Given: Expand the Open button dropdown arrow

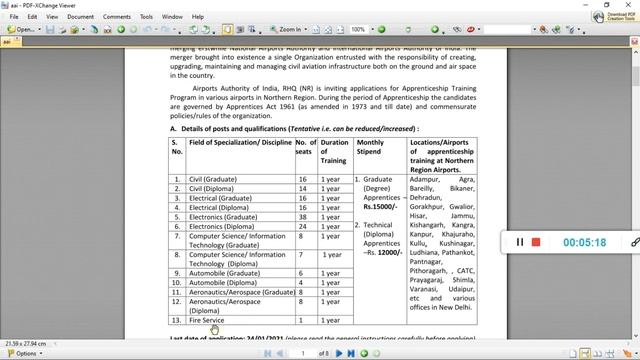Looking at the screenshot, I should coord(40,29).
